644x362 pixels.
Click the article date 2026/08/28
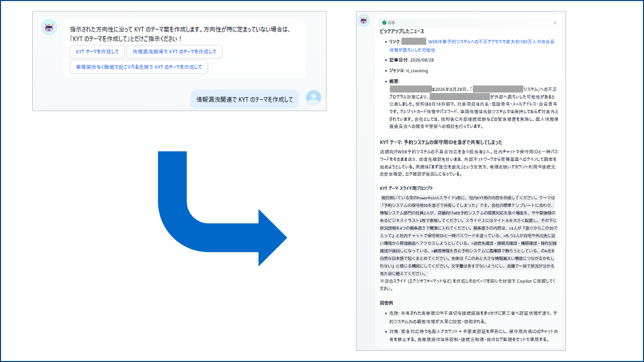[x=422, y=60]
